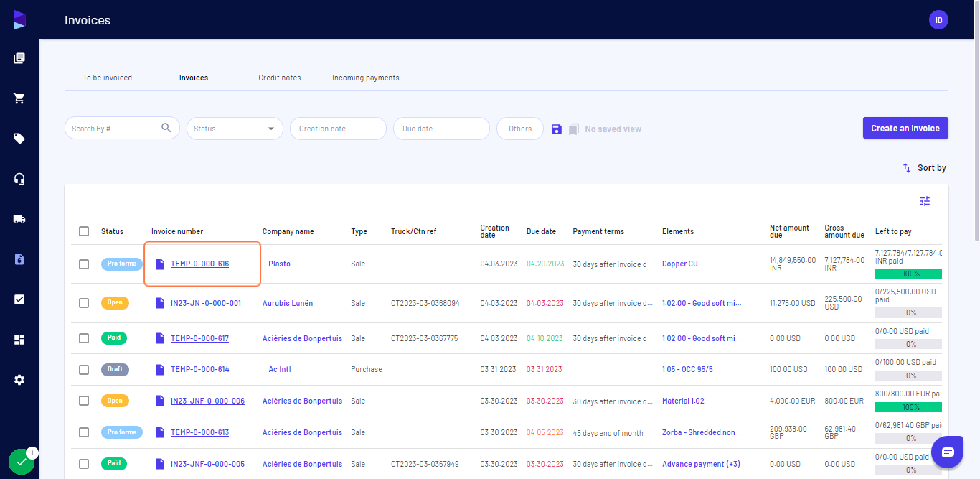980x479 pixels.
Task: Click document icon for TEMP-0-000-617
Action: coord(160,338)
